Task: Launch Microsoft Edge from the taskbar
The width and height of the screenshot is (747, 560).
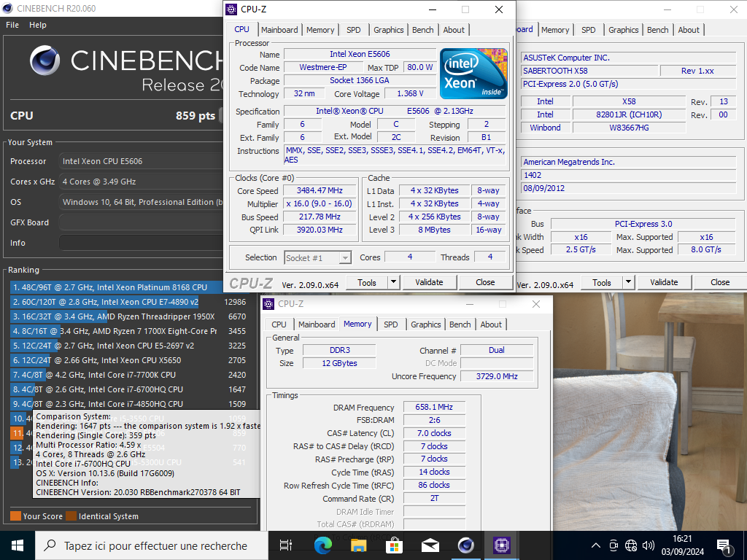Action: coord(322,545)
